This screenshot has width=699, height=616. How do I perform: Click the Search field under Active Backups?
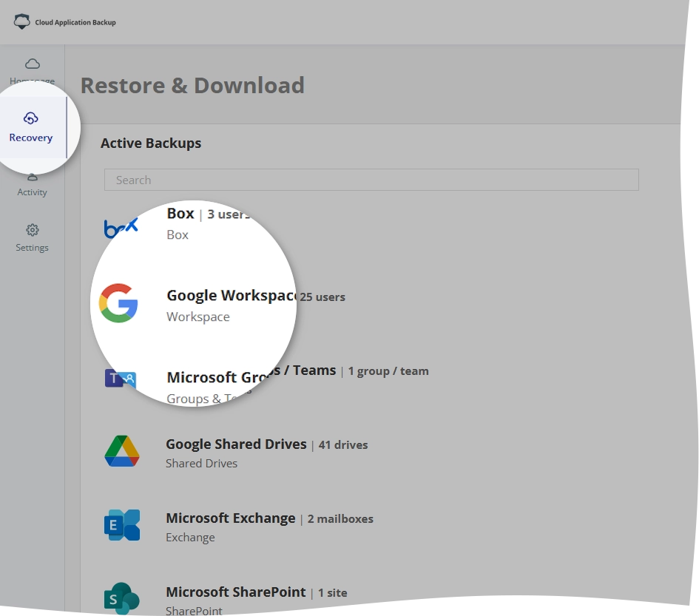(x=371, y=180)
